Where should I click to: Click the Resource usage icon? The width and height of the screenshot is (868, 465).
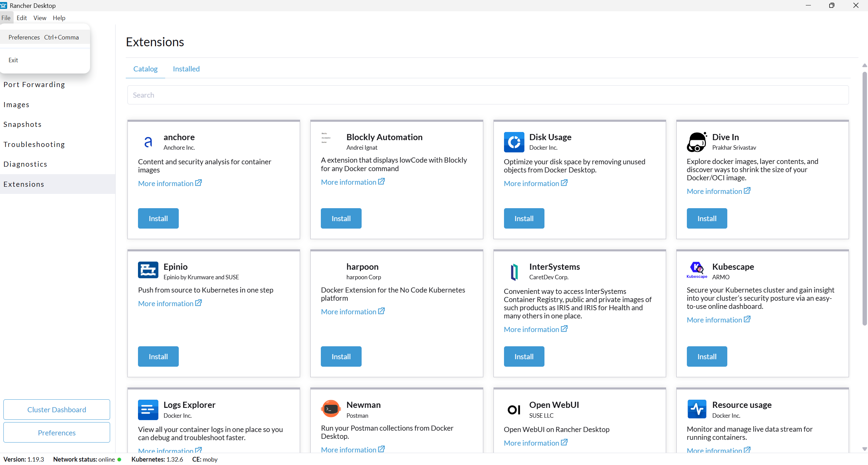[697, 409]
